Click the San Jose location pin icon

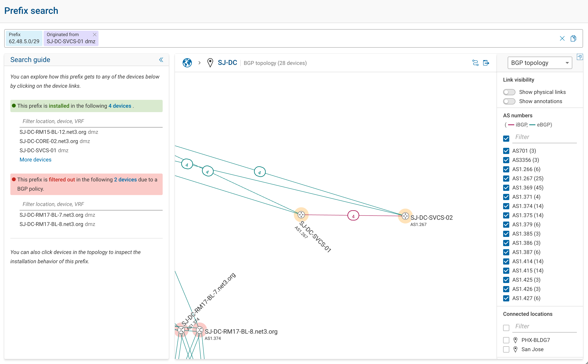click(516, 349)
